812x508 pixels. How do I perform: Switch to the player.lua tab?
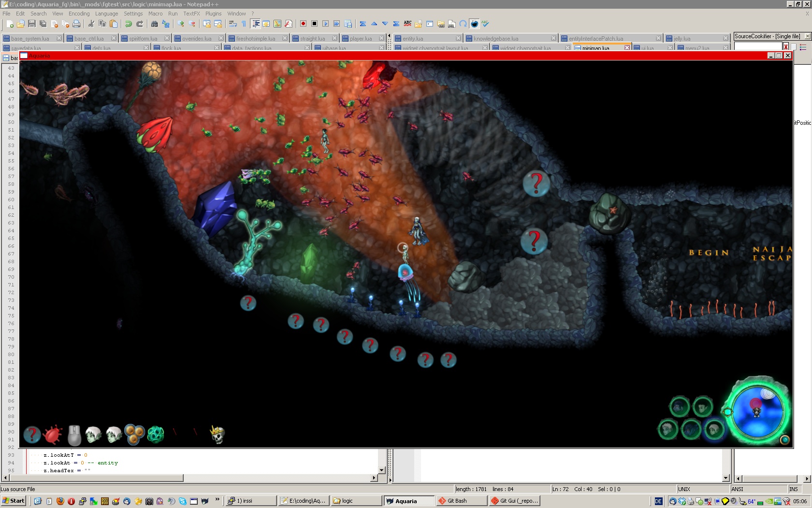(x=361, y=39)
